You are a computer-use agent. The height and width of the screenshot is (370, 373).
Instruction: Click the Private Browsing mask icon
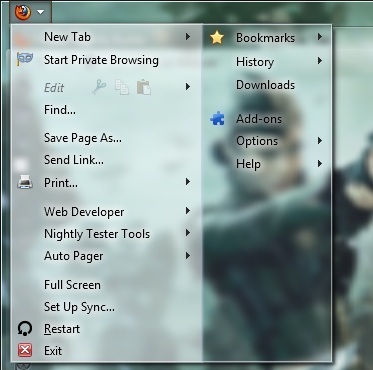coord(25,60)
